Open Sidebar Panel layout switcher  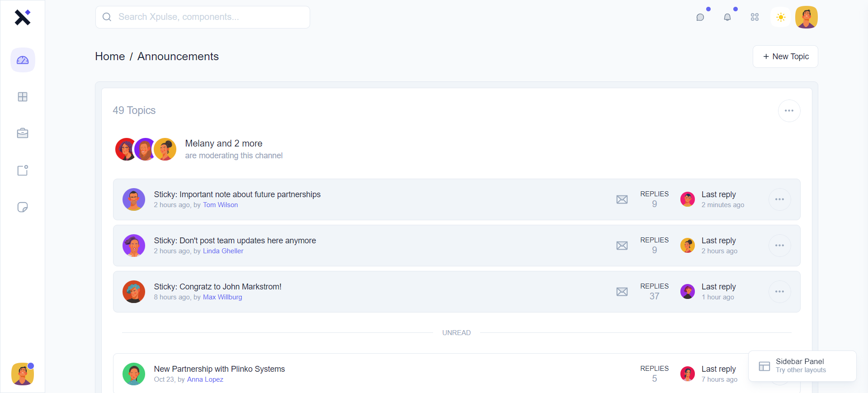coord(802,366)
